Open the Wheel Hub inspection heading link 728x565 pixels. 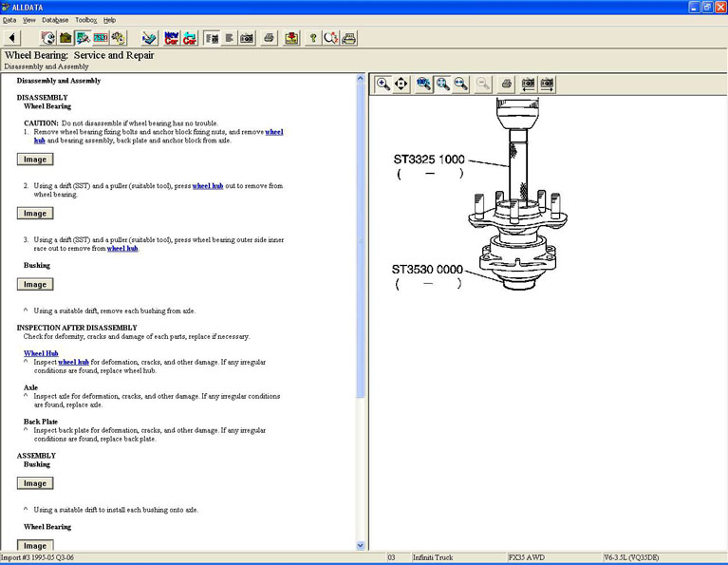41,353
